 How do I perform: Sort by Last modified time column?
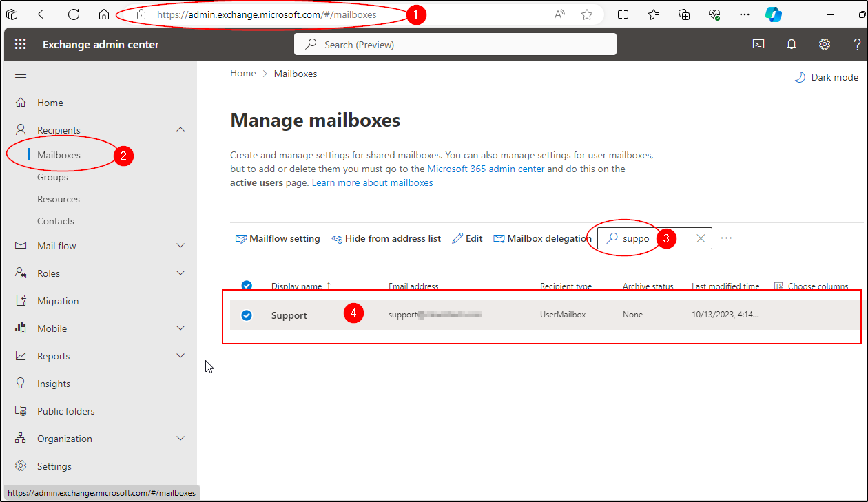[x=725, y=286]
